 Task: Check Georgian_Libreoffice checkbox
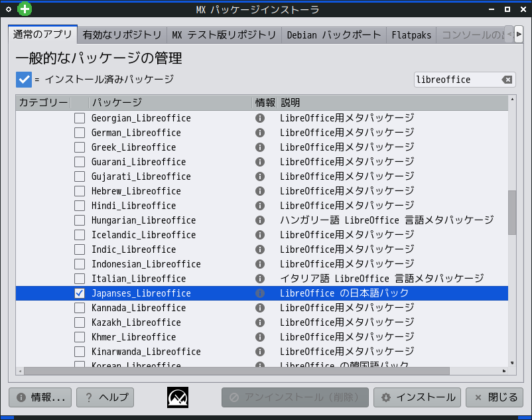coord(80,118)
